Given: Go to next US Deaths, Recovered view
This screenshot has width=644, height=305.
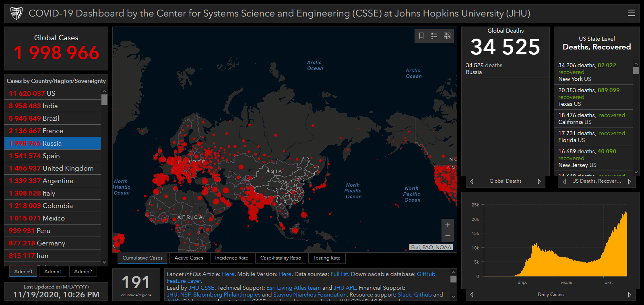Looking at the screenshot, I should [x=630, y=181].
